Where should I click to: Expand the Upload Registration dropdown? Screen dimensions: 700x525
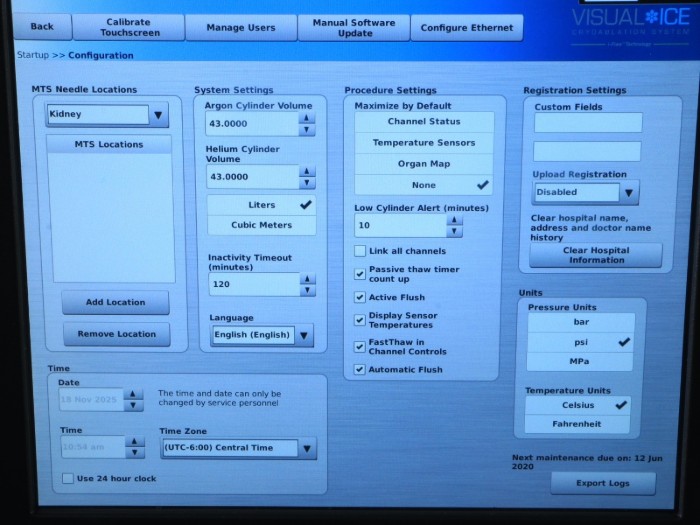pyautogui.click(x=628, y=192)
